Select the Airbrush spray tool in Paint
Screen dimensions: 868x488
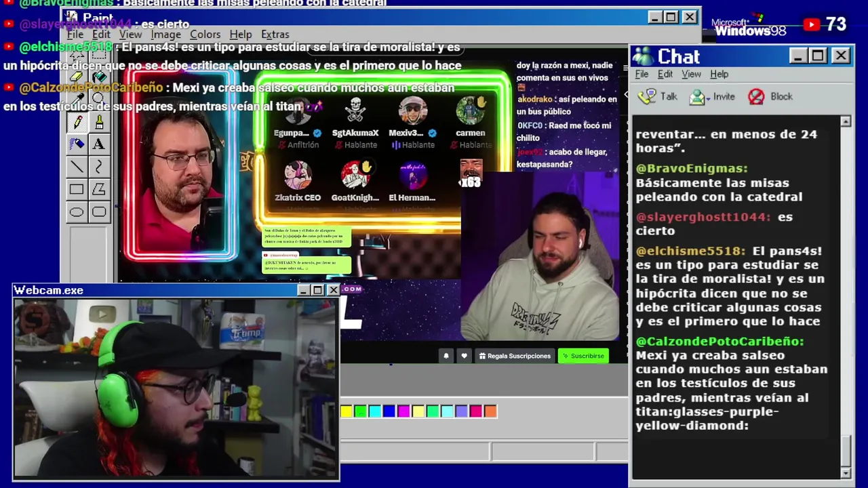pos(77,144)
